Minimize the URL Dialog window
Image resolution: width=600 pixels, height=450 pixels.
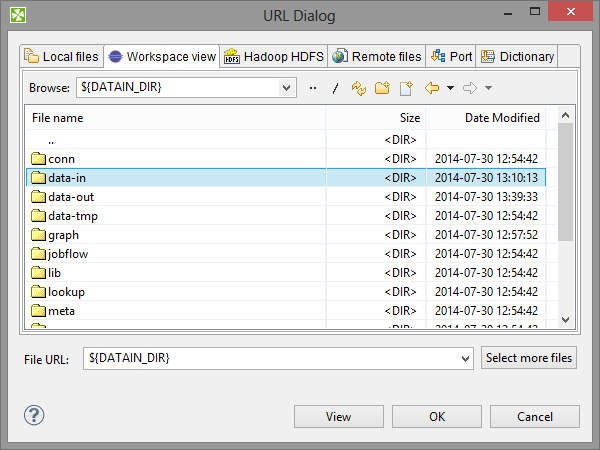508,14
